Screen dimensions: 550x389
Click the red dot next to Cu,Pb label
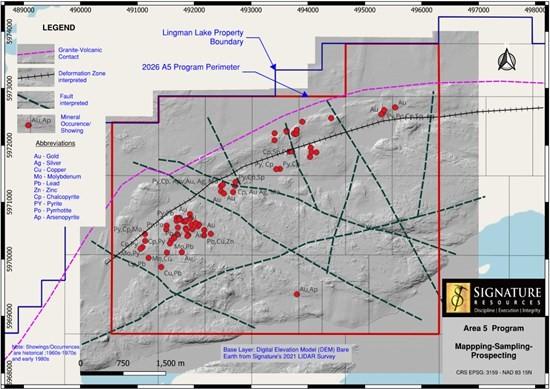click(x=161, y=267)
